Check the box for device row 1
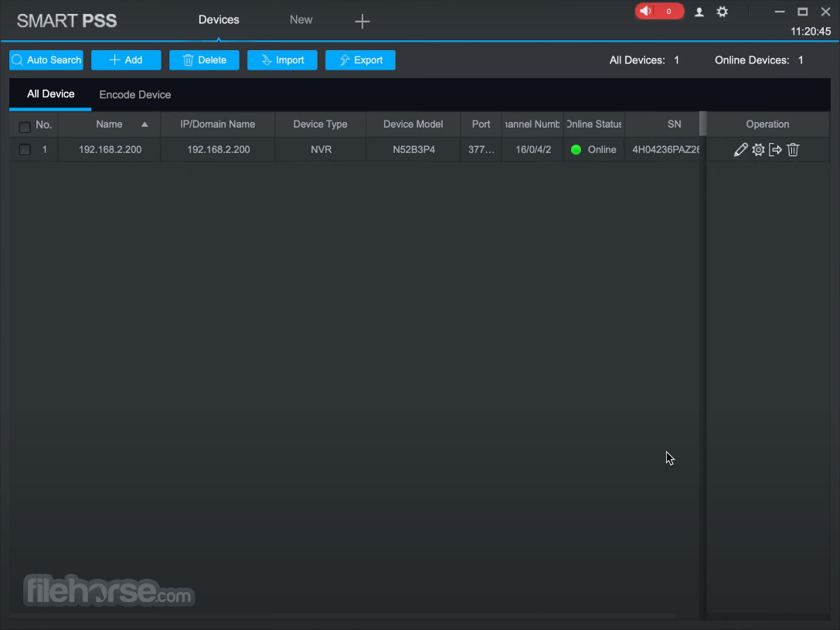 coord(25,149)
